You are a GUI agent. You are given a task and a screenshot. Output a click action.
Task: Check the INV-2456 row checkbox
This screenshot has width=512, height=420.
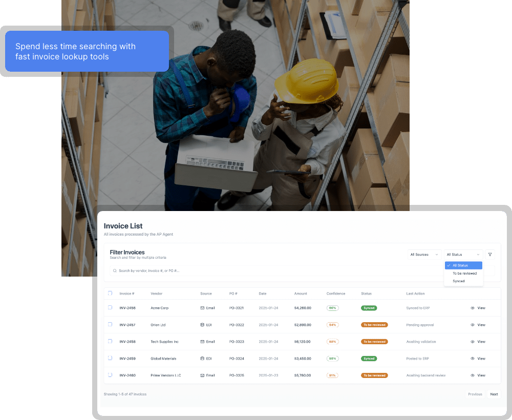coord(110,308)
